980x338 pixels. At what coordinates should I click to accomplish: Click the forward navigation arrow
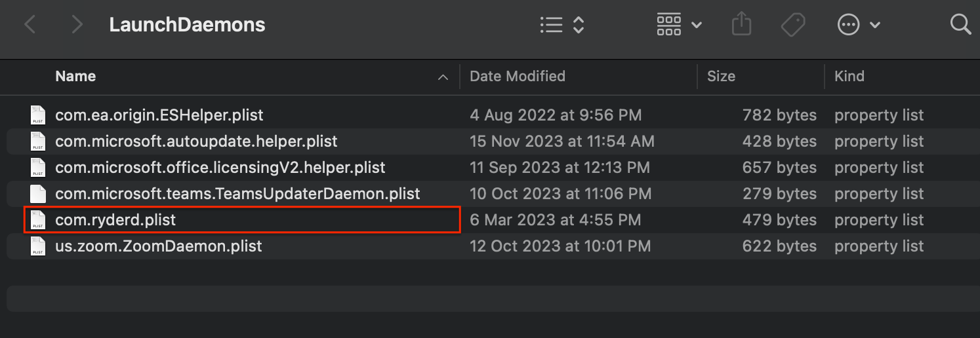click(77, 25)
